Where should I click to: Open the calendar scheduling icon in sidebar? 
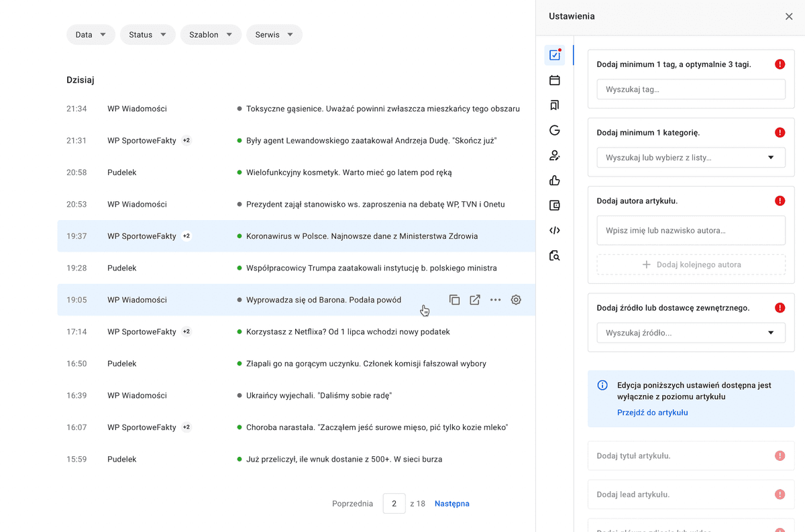555,81
